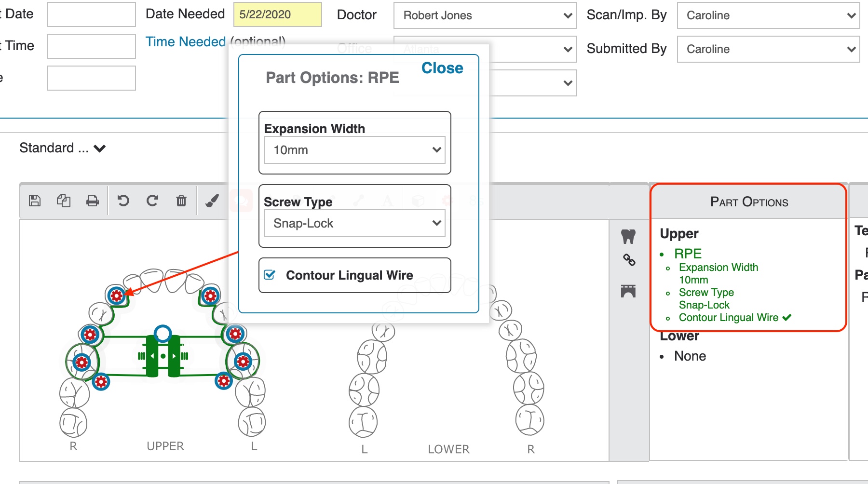Click the hollow blue circle above the expander
The image size is (868, 484).
tap(163, 333)
